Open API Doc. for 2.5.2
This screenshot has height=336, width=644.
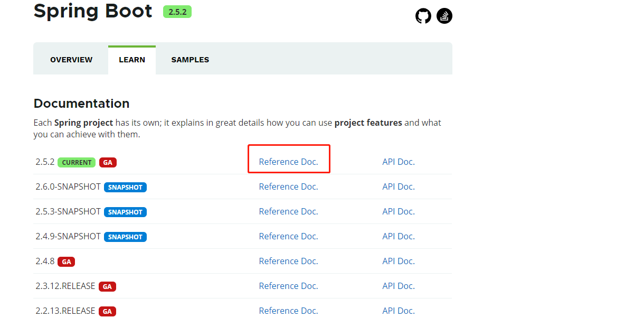point(399,162)
